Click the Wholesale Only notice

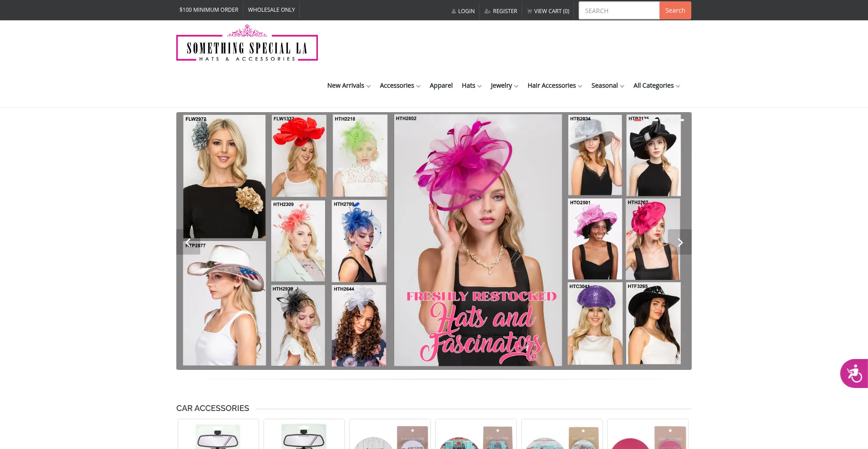tap(271, 9)
